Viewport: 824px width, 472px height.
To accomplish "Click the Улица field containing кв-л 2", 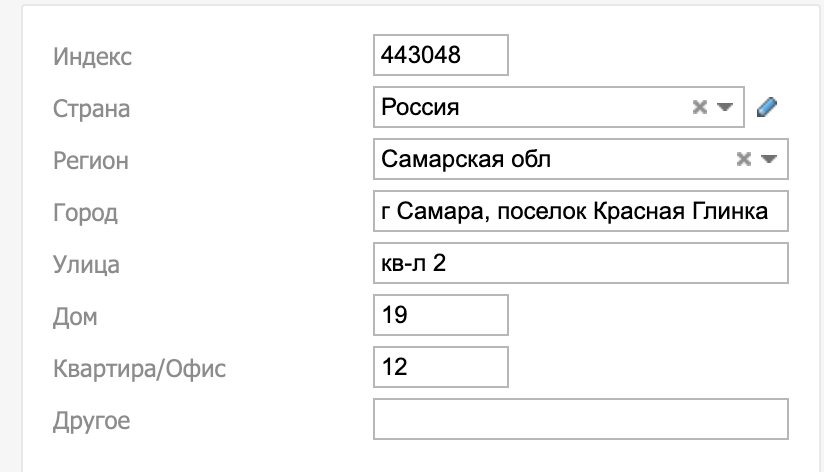I will click(x=580, y=263).
